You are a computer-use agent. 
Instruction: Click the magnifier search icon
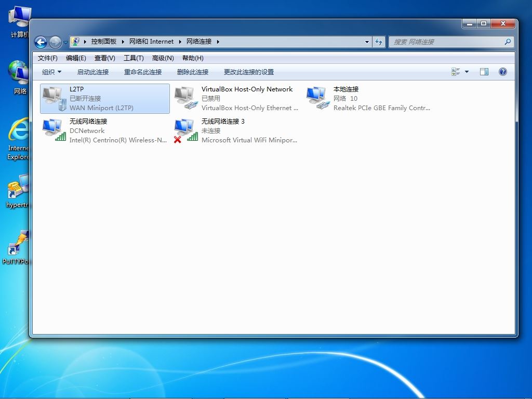tap(508, 42)
